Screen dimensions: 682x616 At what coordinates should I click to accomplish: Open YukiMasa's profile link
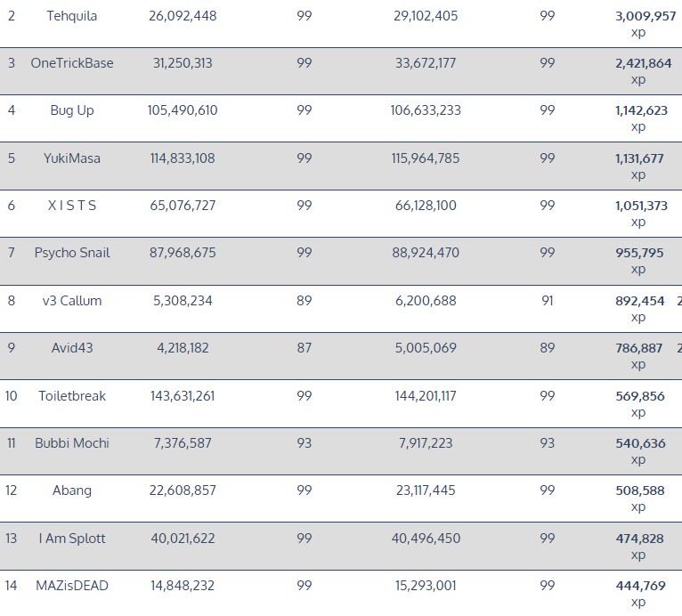[x=72, y=158]
